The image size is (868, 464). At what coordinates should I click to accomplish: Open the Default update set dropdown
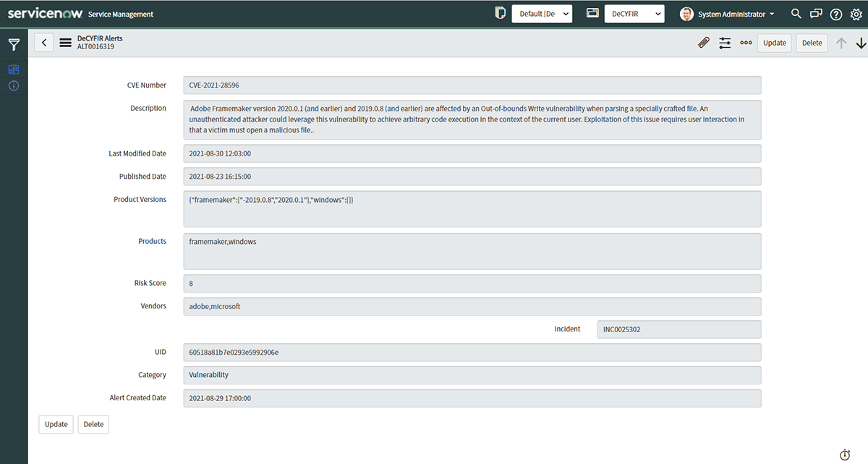point(542,14)
